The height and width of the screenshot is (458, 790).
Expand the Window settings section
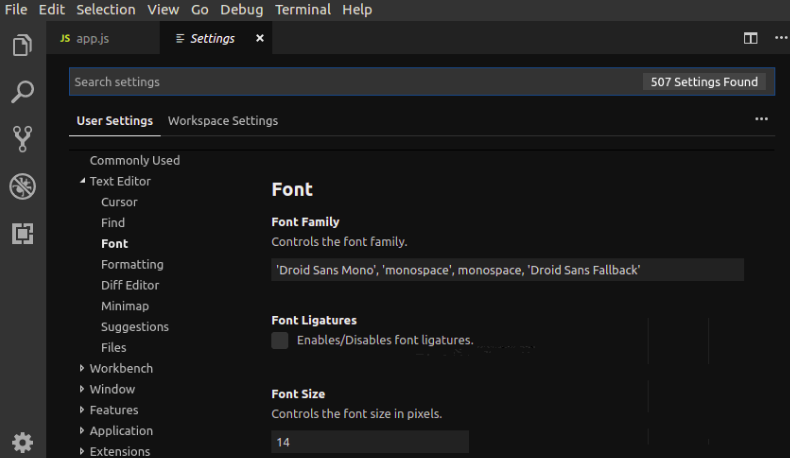coord(82,389)
